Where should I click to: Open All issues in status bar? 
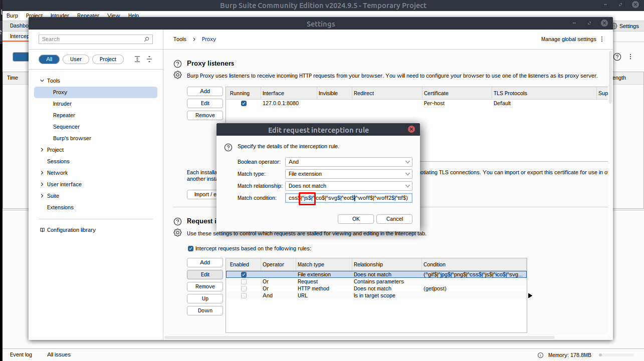(x=59, y=354)
